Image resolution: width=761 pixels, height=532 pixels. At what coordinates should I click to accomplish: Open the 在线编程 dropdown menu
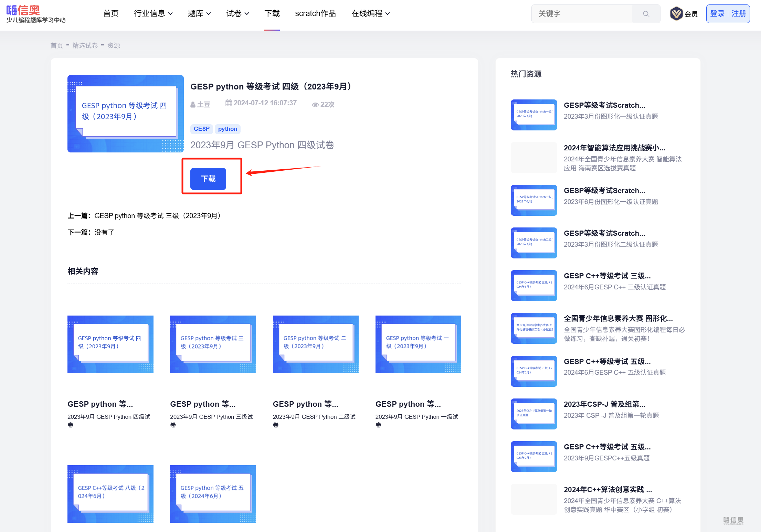[x=370, y=14]
